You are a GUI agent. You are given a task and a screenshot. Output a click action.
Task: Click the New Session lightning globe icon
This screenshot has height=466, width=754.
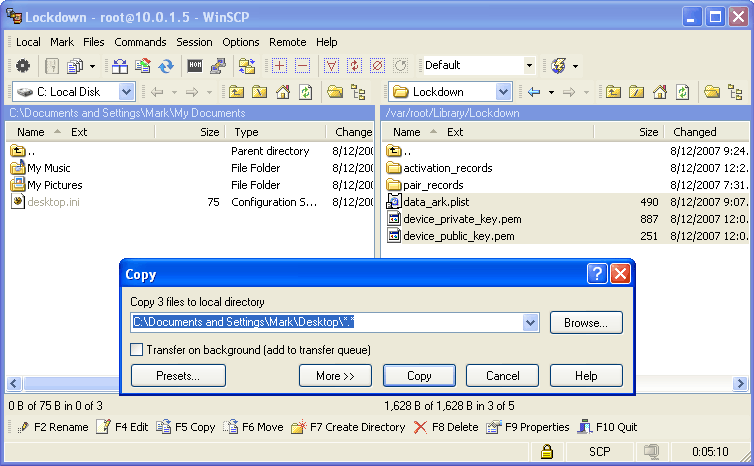point(558,65)
